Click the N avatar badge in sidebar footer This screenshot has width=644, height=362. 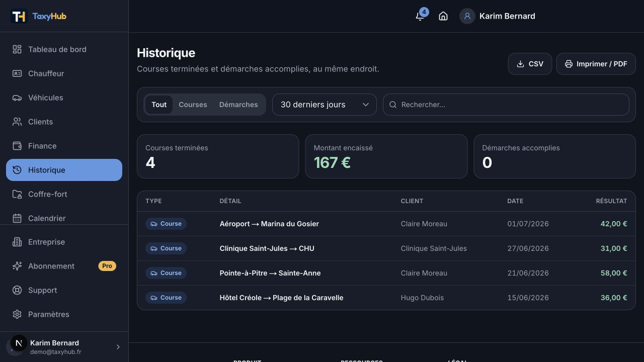[x=19, y=343]
